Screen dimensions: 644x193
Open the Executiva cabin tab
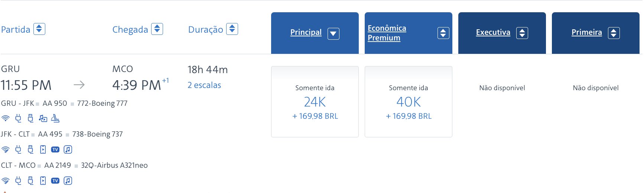pyautogui.click(x=493, y=32)
